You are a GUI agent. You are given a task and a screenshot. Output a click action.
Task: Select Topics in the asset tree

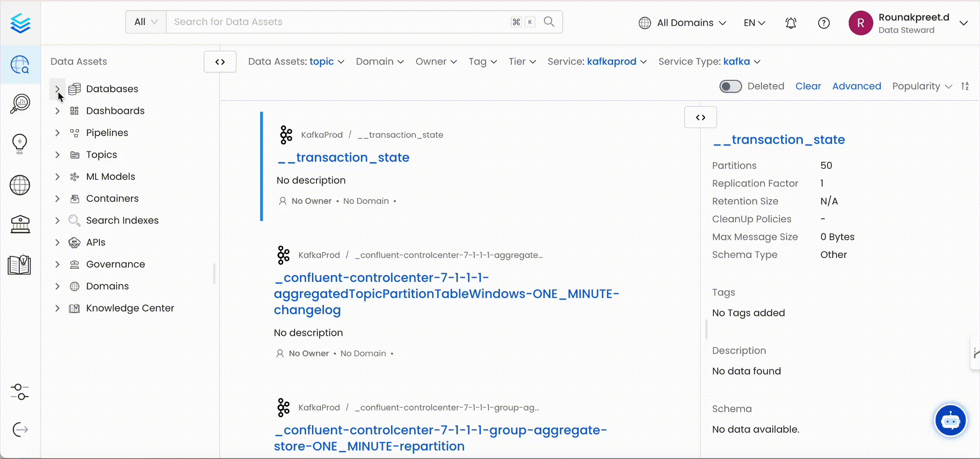click(x=101, y=155)
